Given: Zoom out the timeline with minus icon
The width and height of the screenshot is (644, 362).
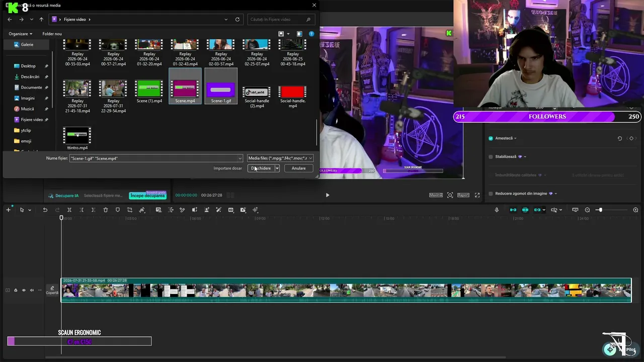Looking at the screenshot, I should pyautogui.click(x=587, y=210).
